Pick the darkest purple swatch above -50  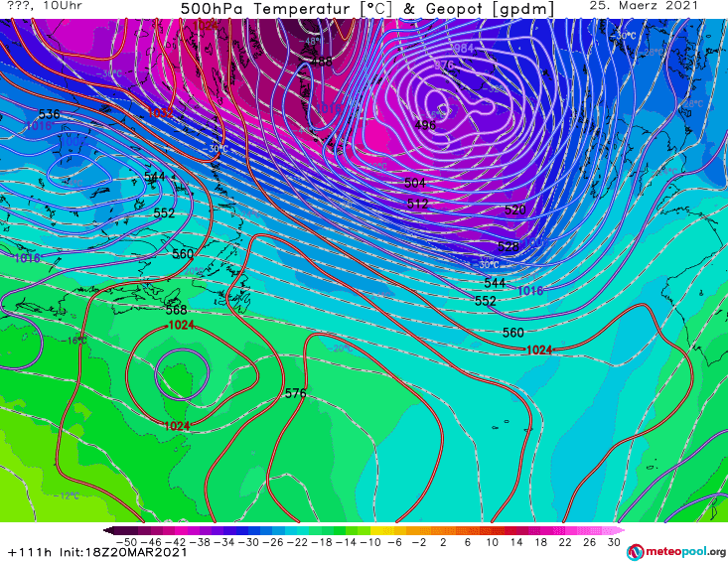tap(120, 531)
